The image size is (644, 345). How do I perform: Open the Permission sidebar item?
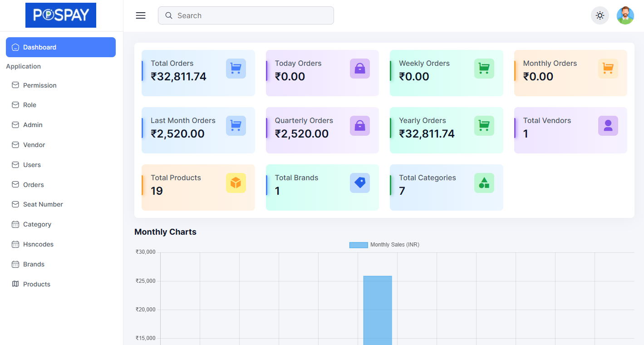point(39,85)
